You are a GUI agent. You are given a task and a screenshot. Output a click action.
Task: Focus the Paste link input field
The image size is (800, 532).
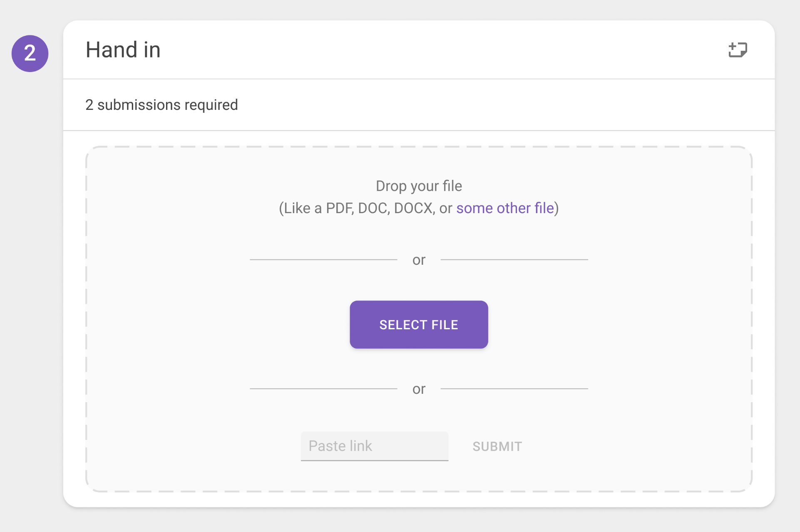tap(375, 446)
